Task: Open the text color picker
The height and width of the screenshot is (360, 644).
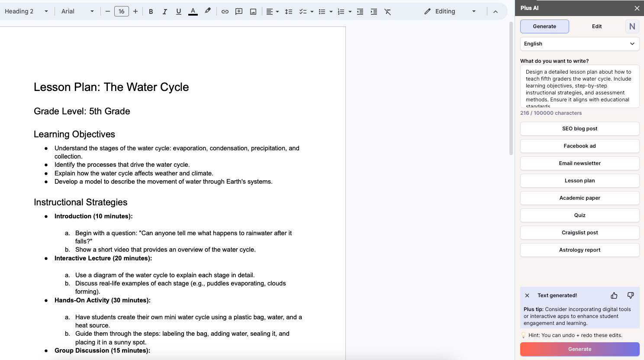Action: coord(193,12)
